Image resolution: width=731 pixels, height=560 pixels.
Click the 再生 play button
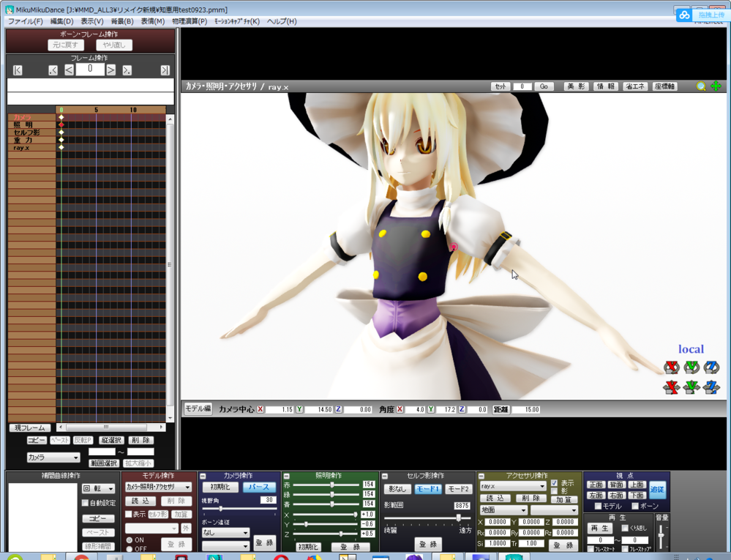pyautogui.click(x=600, y=528)
